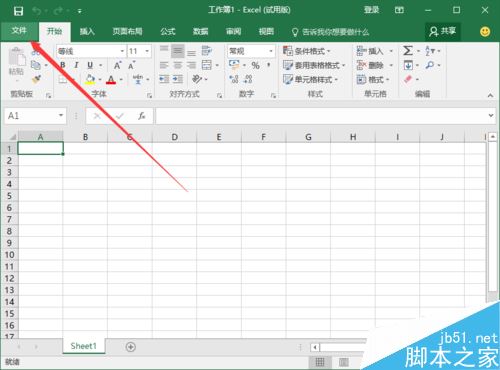Click the 粘贴 (Paste) button
The height and width of the screenshot is (370, 500).
point(16,63)
